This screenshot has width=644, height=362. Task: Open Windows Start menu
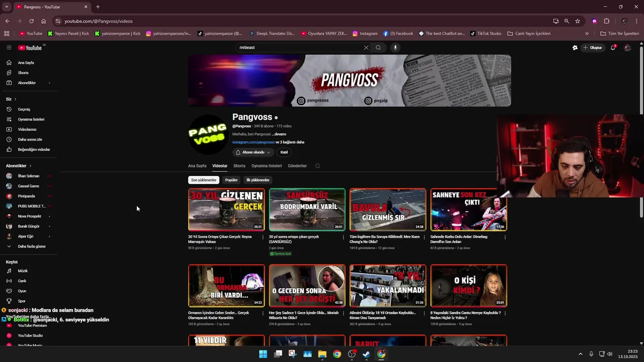click(263, 354)
